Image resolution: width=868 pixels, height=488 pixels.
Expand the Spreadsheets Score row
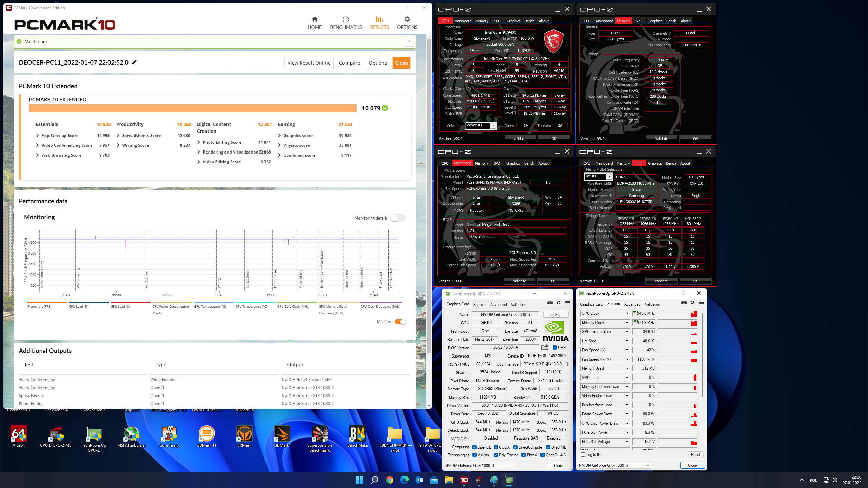118,135
